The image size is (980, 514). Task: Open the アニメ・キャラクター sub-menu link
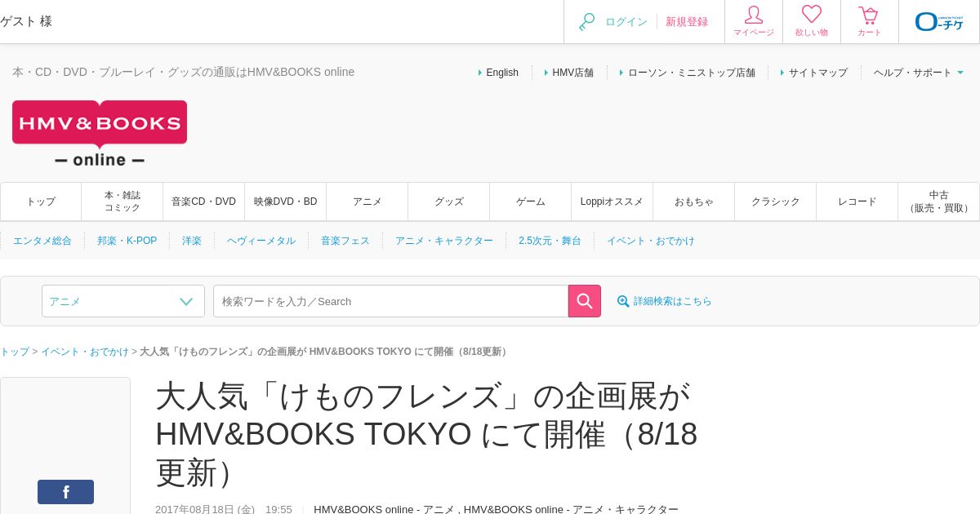(444, 241)
